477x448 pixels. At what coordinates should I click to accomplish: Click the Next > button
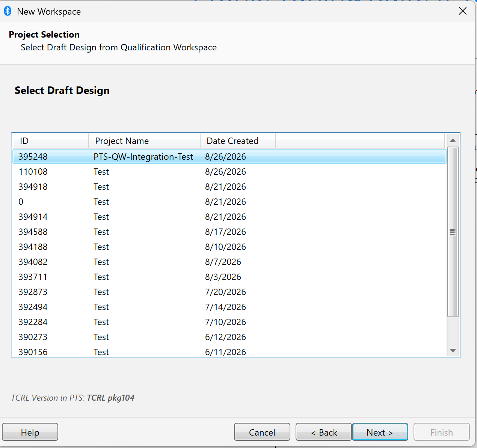click(x=380, y=432)
